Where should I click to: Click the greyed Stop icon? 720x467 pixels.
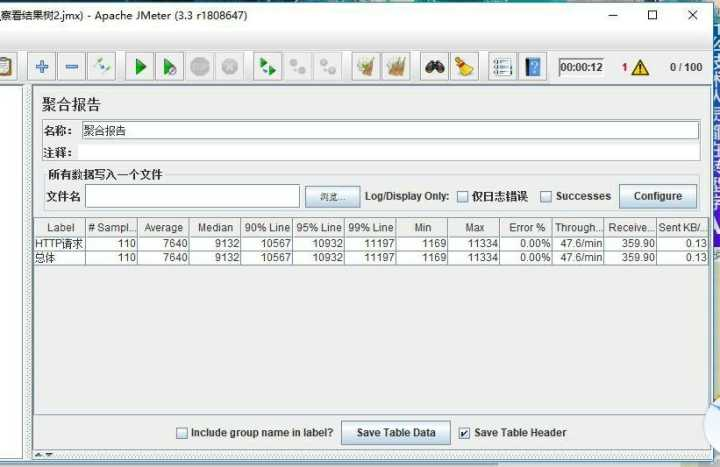tap(200, 67)
